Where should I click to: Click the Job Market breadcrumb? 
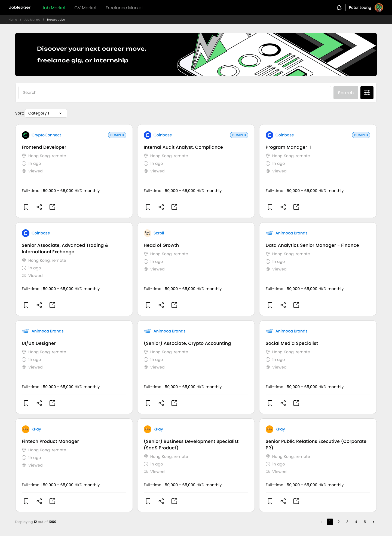point(32,20)
